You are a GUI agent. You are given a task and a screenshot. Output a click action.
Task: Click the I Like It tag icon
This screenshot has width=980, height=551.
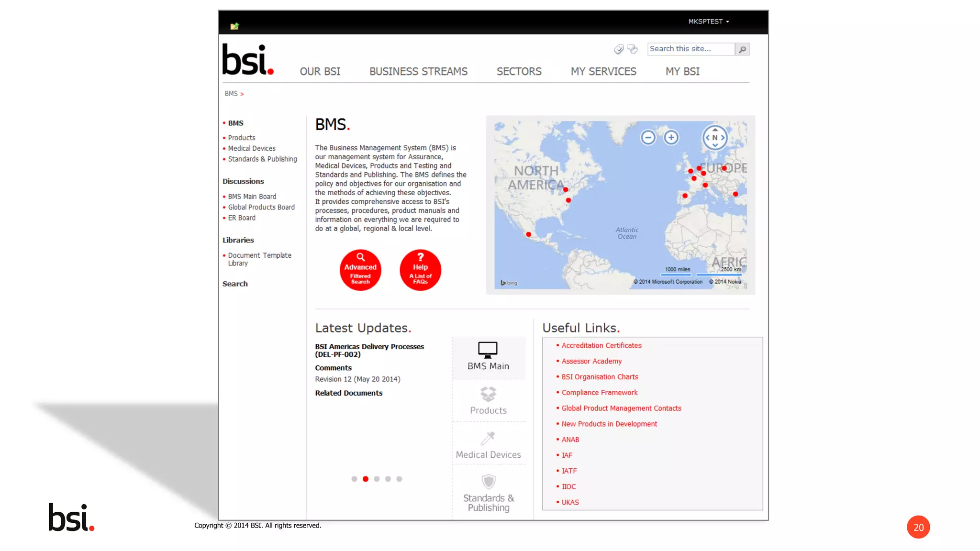[x=619, y=49]
